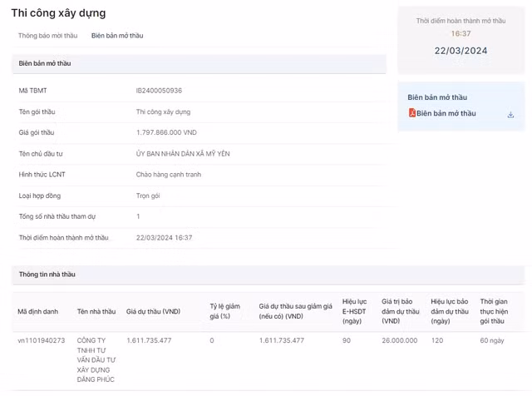Click the Tên nhà thầu column header

tap(96, 311)
